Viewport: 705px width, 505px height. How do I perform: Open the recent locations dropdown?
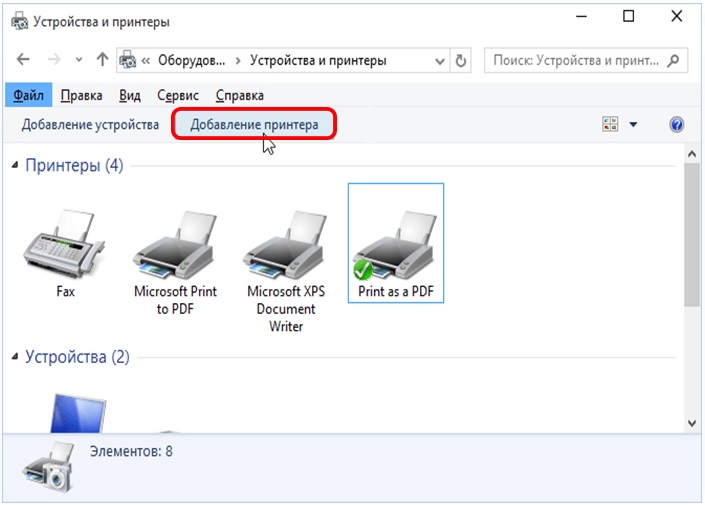tap(79, 60)
